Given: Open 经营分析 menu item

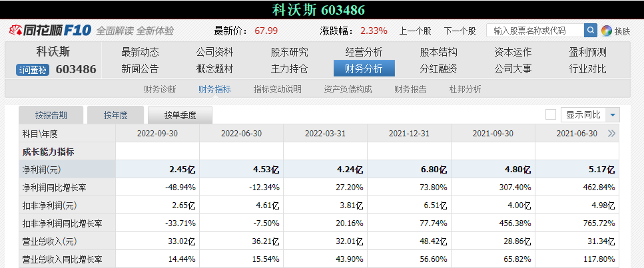Looking at the screenshot, I should click(364, 52).
